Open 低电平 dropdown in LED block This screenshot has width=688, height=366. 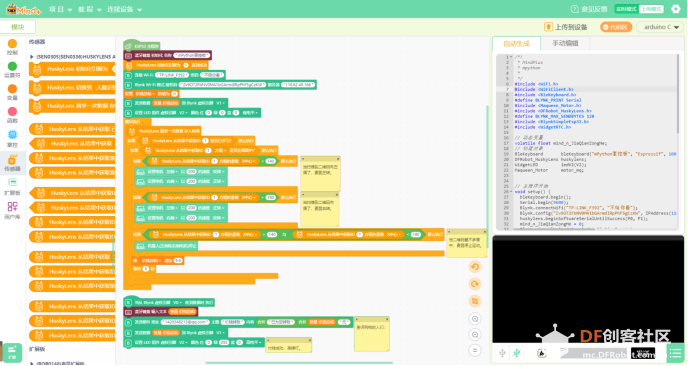[249, 113]
